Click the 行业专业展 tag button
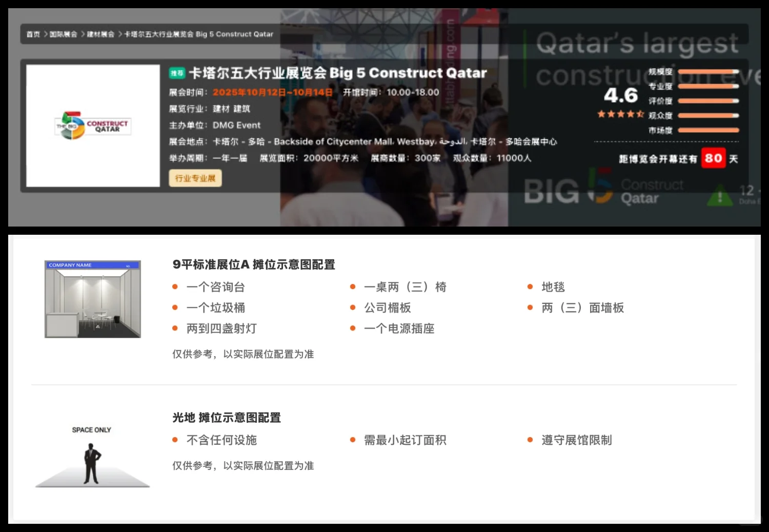The image size is (769, 532). (x=195, y=178)
